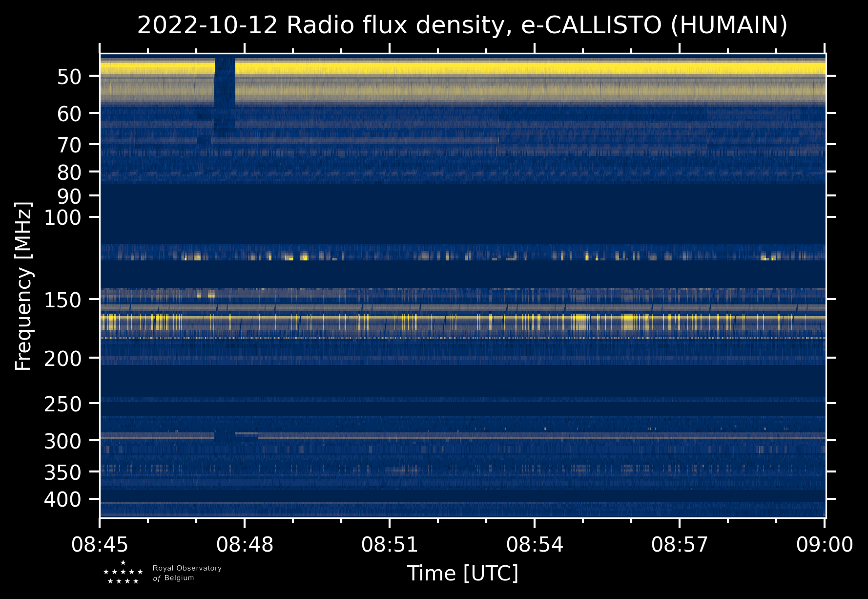Image resolution: width=868 pixels, height=599 pixels.
Task: Select the 08:54 time axis label
Action: (535, 544)
